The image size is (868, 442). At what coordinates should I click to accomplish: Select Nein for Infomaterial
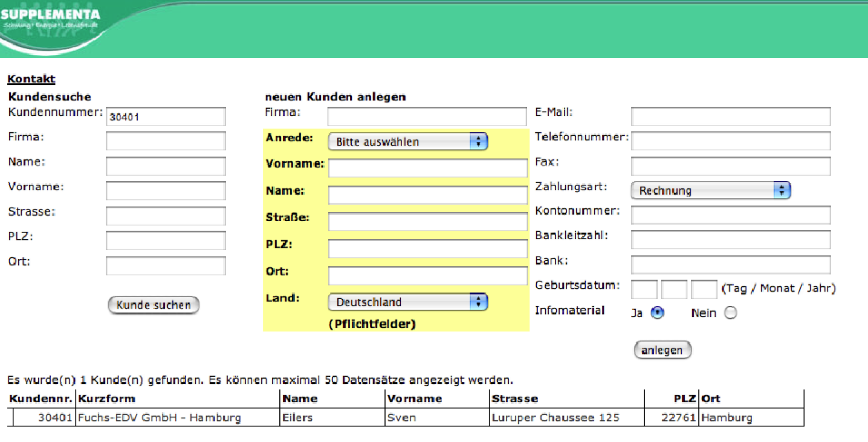click(730, 313)
